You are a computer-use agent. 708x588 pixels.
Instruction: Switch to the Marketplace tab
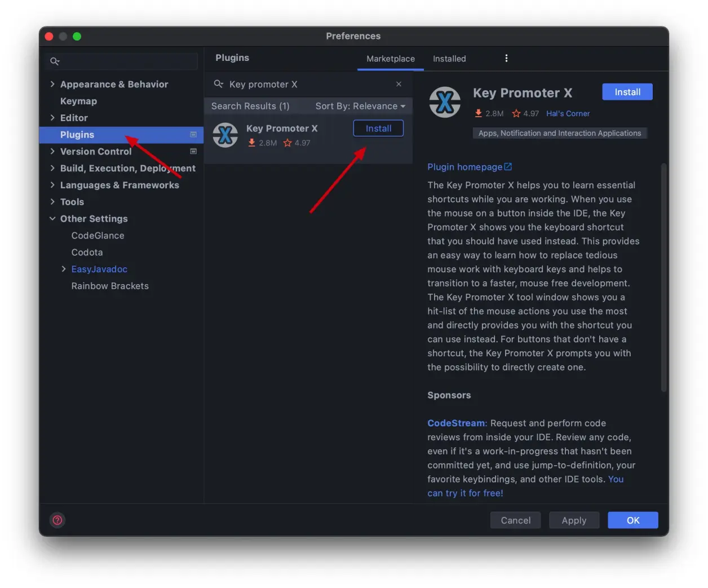pos(391,59)
